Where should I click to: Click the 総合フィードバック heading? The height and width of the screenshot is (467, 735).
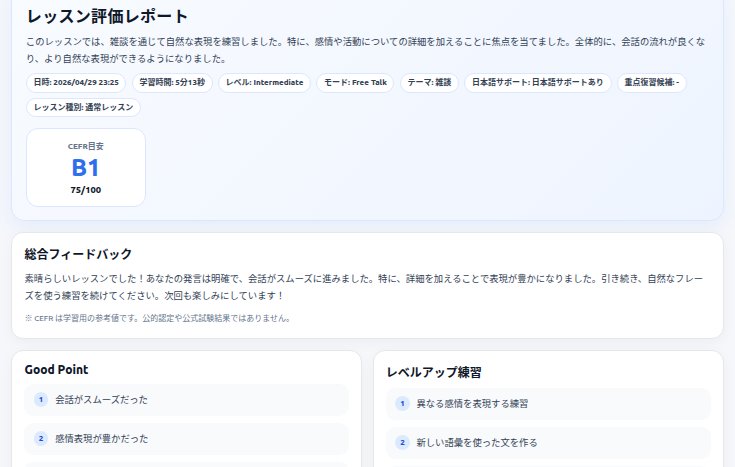(x=78, y=254)
